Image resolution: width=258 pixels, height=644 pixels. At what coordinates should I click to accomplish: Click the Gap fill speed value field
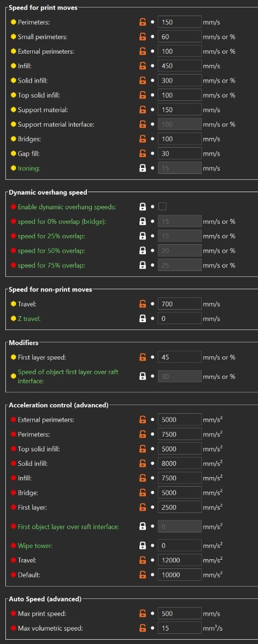[x=180, y=153]
